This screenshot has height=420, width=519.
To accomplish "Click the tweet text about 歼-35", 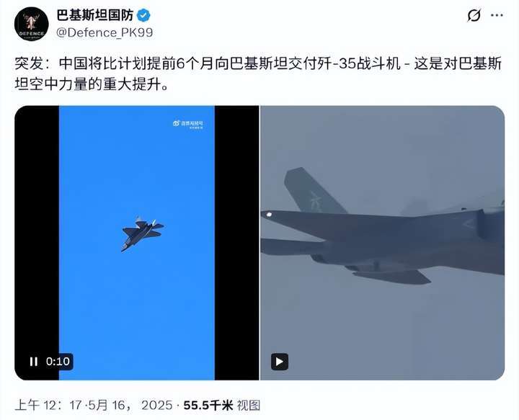I will pos(258,74).
